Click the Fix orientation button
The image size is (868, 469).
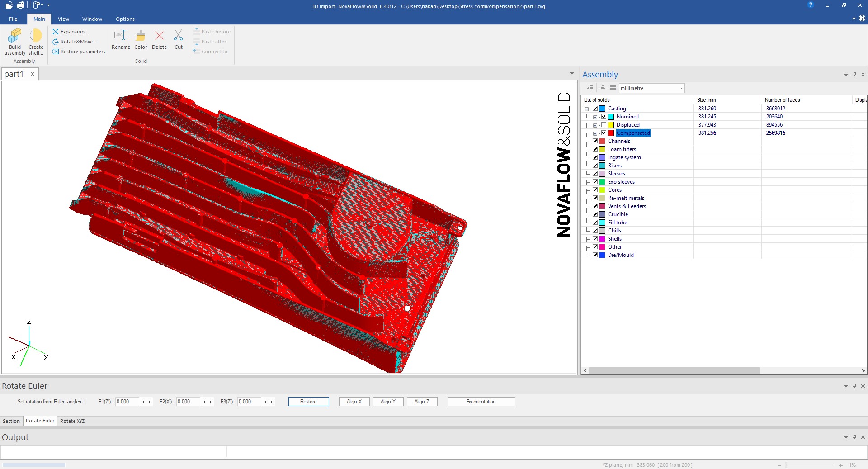pyautogui.click(x=481, y=402)
